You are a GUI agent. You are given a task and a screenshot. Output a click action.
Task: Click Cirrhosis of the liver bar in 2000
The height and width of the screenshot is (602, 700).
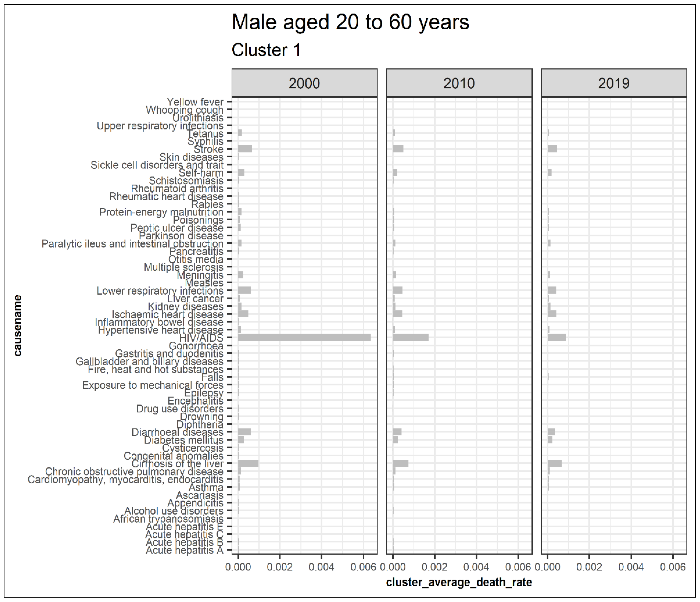click(x=248, y=463)
